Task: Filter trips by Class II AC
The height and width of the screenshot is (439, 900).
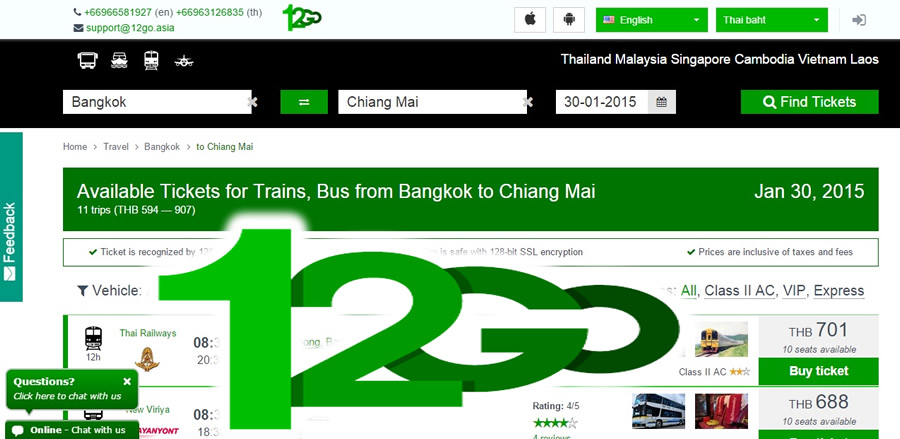Action: point(739,291)
